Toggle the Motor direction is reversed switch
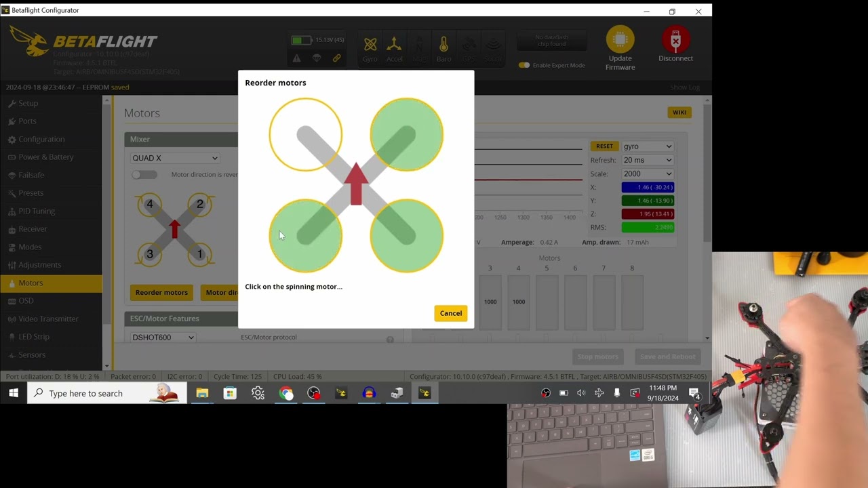Screen dimensions: 868x488 click(144, 175)
